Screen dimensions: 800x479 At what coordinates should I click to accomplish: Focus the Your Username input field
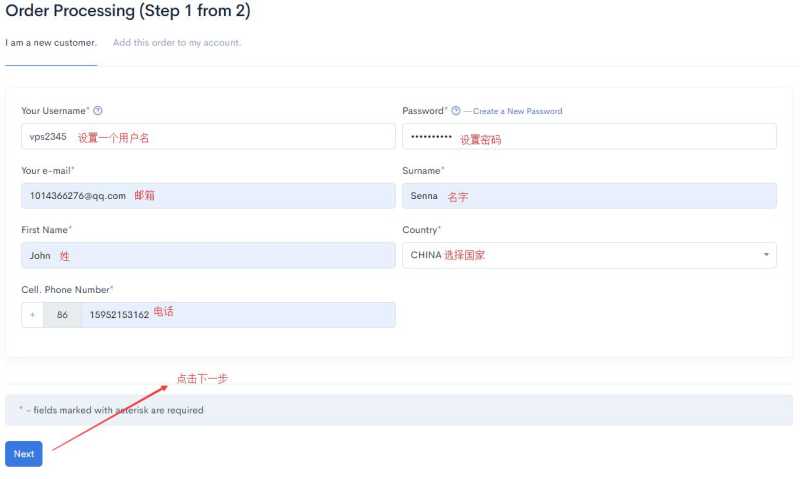[x=208, y=136]
